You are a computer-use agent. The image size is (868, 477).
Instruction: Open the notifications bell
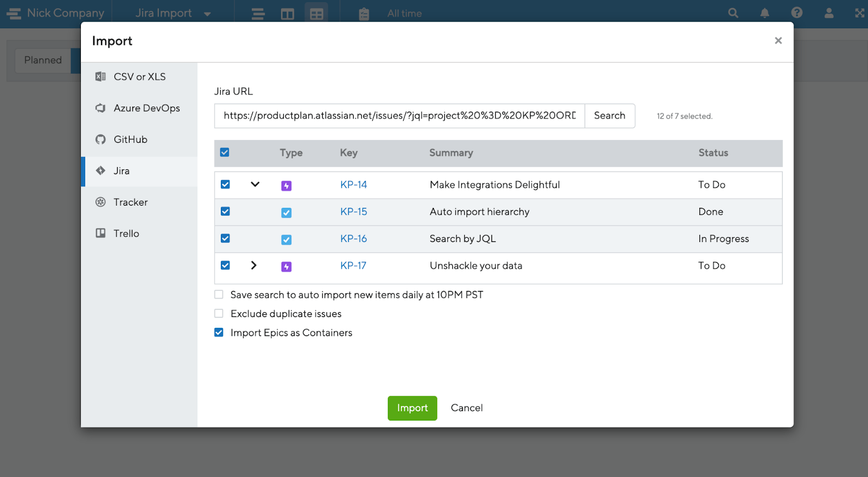coord(764,13)
